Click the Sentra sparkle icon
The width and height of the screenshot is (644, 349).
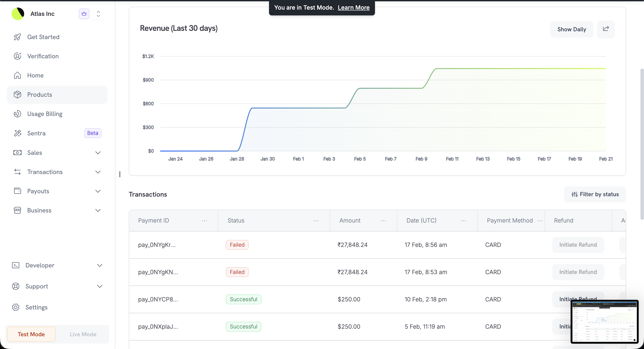tap(17, 133)
